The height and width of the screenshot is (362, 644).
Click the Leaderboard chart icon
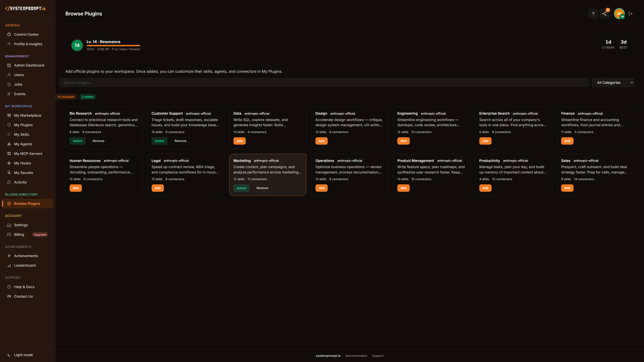coord(9,265)
